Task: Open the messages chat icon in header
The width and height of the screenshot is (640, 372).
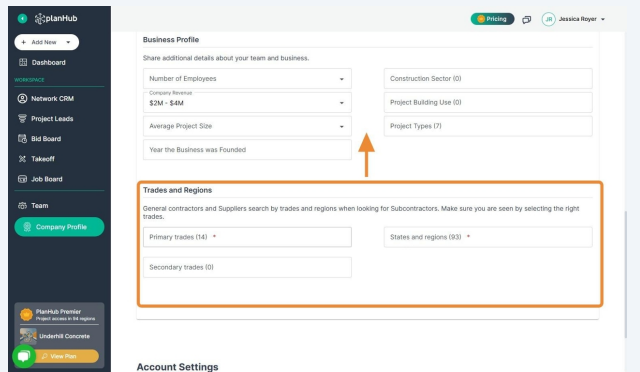Action: 527,19
